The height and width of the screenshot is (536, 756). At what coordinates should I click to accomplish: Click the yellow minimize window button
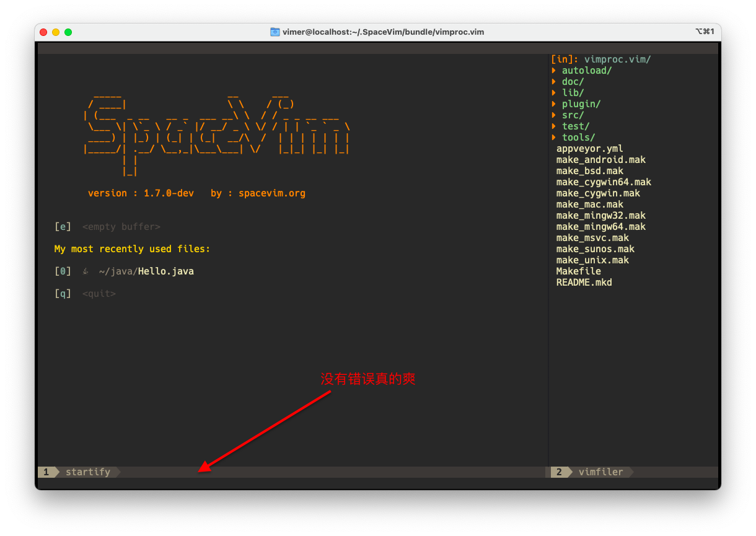(56, 32)
